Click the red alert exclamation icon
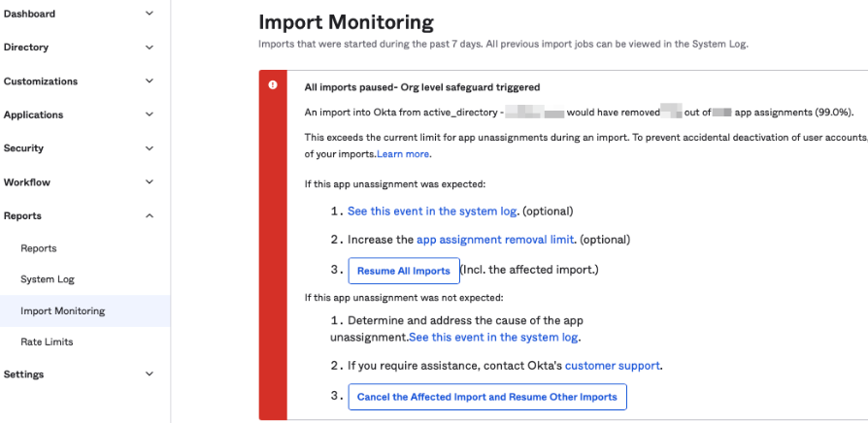 click(x=273, y=85)
